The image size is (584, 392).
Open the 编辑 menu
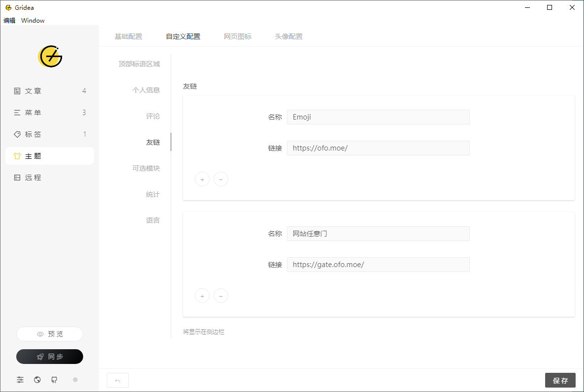pyautogui.click(x=9, y=21)
